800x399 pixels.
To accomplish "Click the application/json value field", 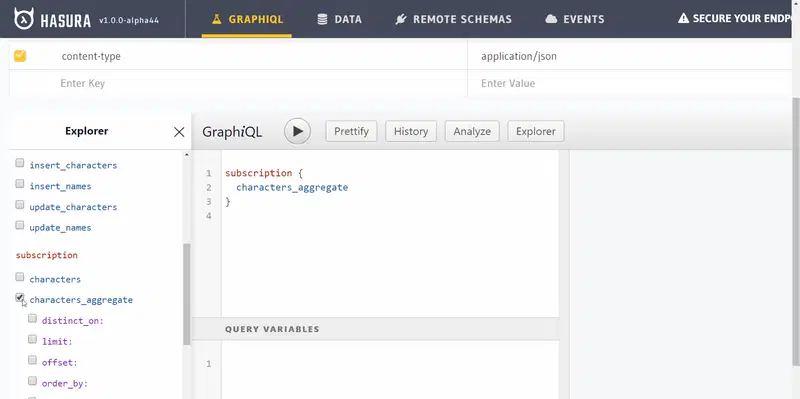I will click(630, 56).
